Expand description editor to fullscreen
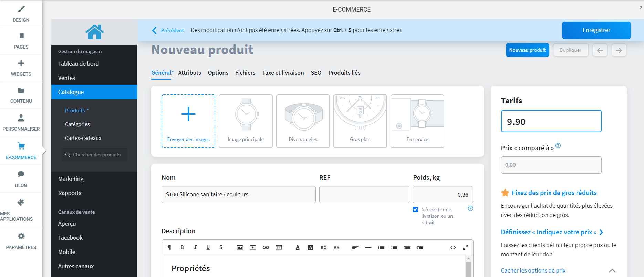This screenshot has width=644, height=277. [466, 247]
